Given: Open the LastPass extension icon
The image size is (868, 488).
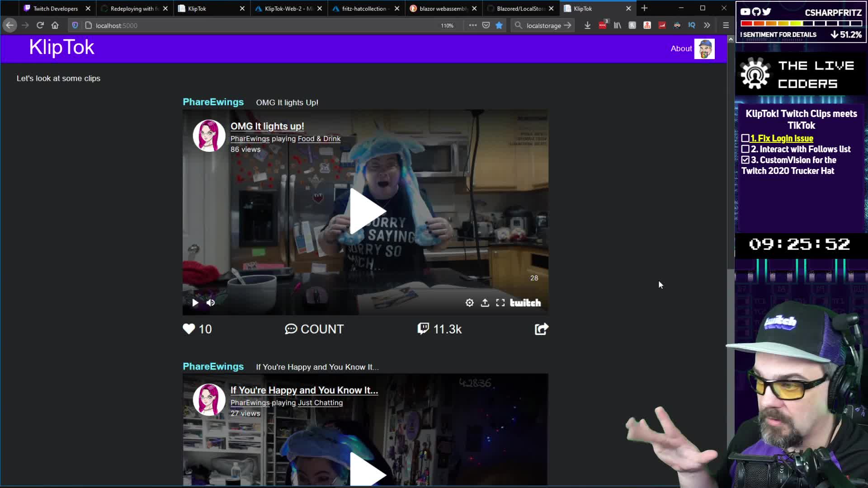Looking at the screenshot, I should pos(603,25).
